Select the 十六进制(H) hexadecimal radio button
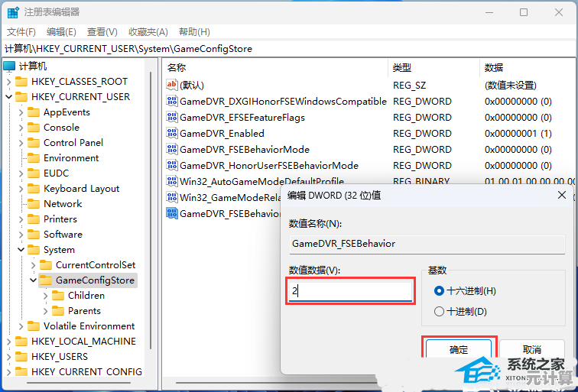Image resolution: width=578 pixels, height=392 pixels. tap(439, 291)
